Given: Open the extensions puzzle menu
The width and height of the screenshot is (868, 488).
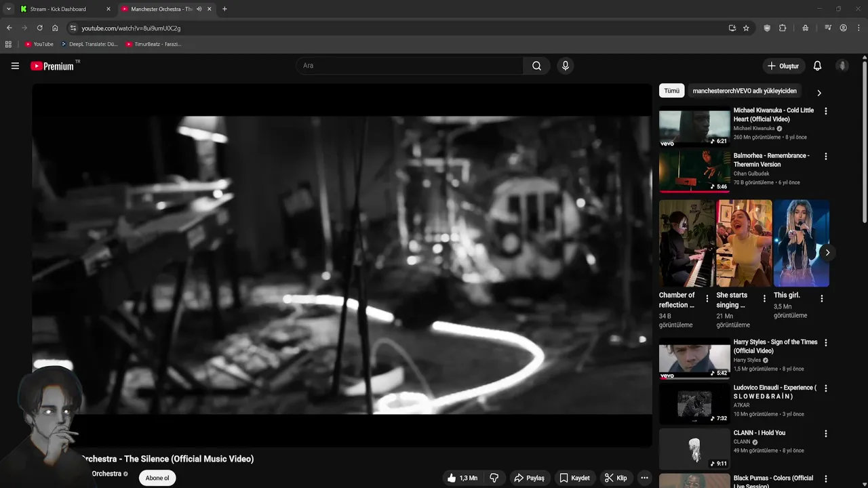Looking at the screenshot, I should pyautogui.click(x=783, y=28).
